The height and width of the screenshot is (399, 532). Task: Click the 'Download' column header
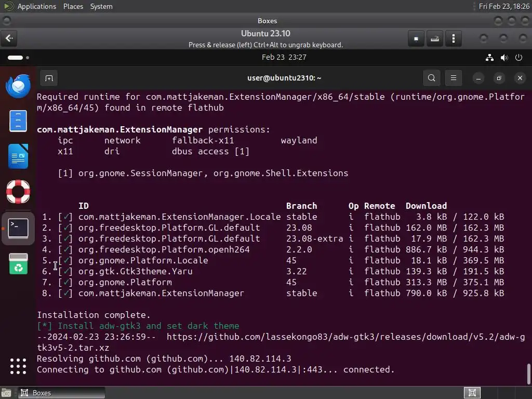(426, 206)
